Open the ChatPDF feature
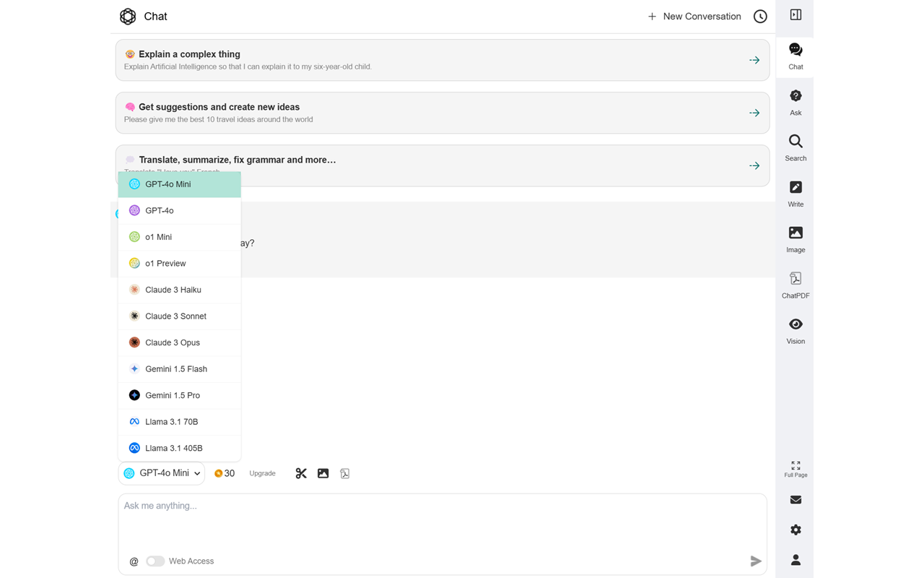 pyautogui.click(x=795, y=285)
